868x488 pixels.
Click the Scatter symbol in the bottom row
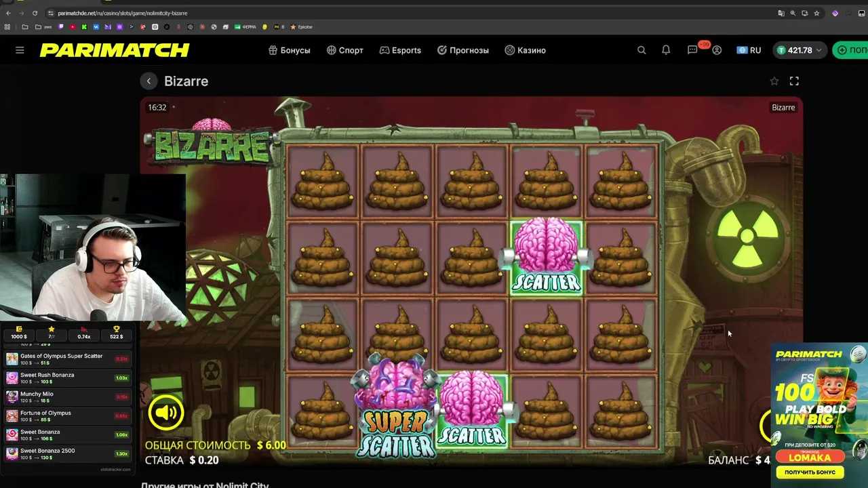click(472, 409)
